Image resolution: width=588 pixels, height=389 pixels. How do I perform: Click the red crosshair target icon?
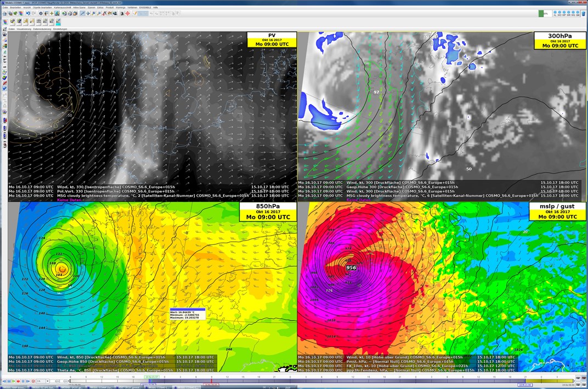(x=127, y=13)
